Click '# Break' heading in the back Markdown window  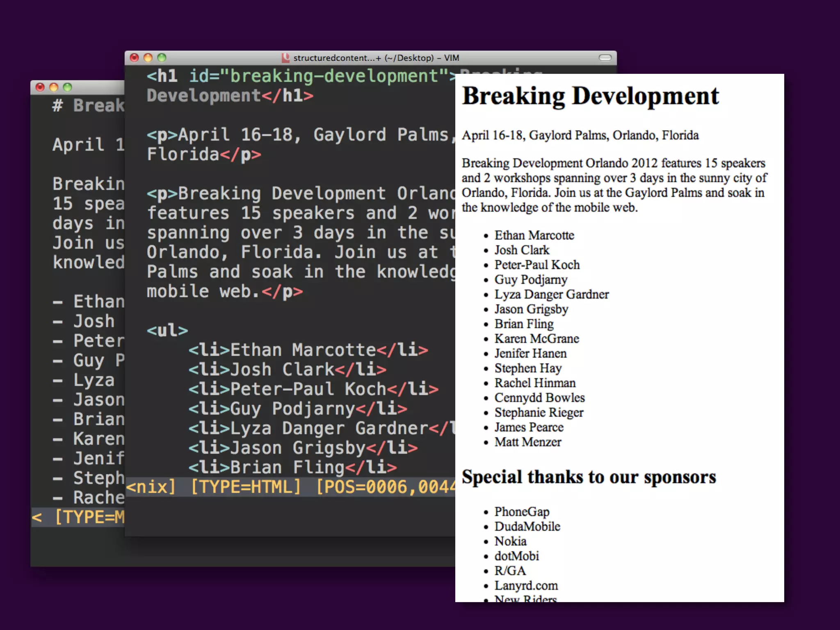pos(88,106)
